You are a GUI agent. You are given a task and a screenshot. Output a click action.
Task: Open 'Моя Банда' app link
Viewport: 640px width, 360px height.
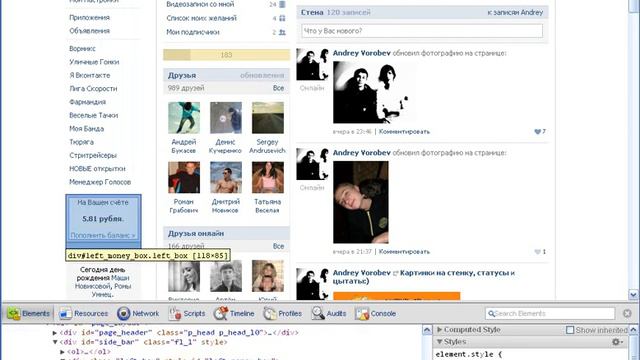coord(87,129)
